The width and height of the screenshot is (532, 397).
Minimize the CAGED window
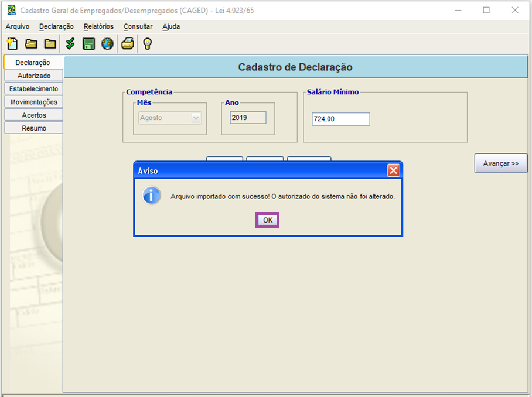(458, 10)
